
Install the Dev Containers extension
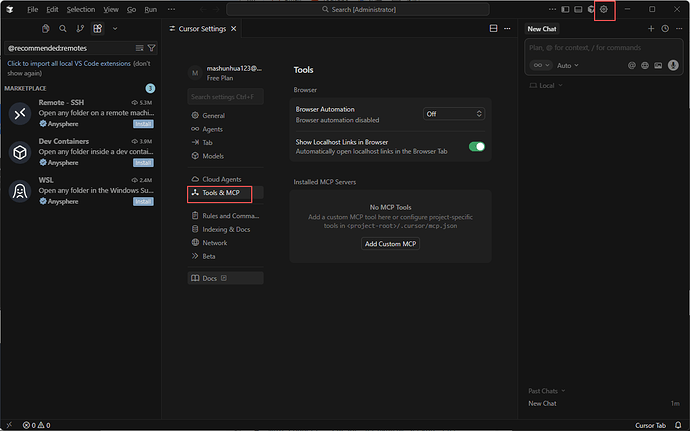click(144, 162)
